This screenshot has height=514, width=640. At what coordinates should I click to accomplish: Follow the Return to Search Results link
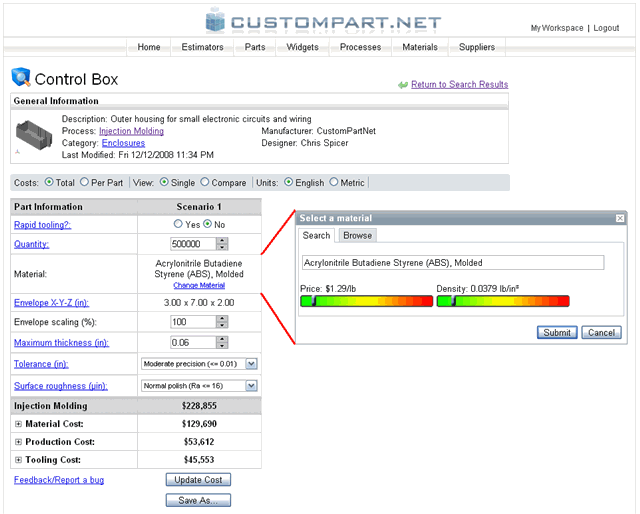click(x=460, y=85)
